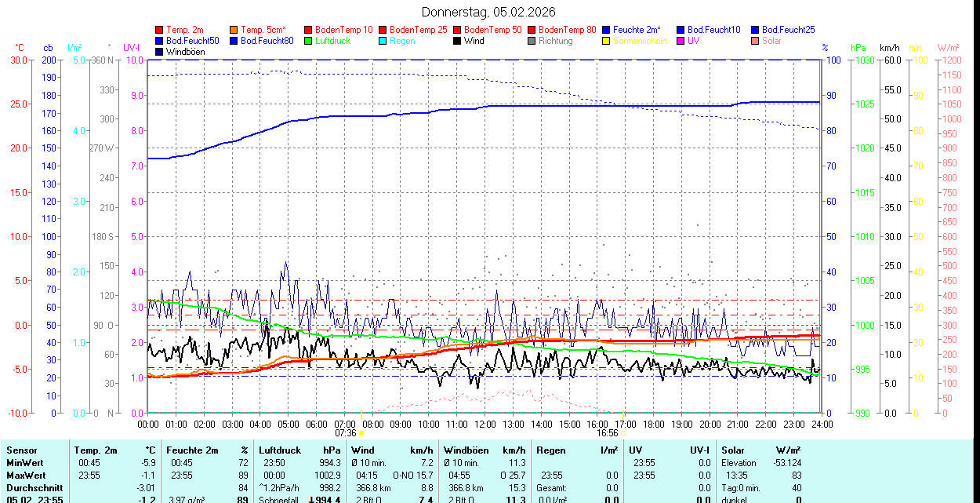This screenshot has width=980, height=503.
Task: Click the 12:00 tick on the time axis
Action: point(485,424)
